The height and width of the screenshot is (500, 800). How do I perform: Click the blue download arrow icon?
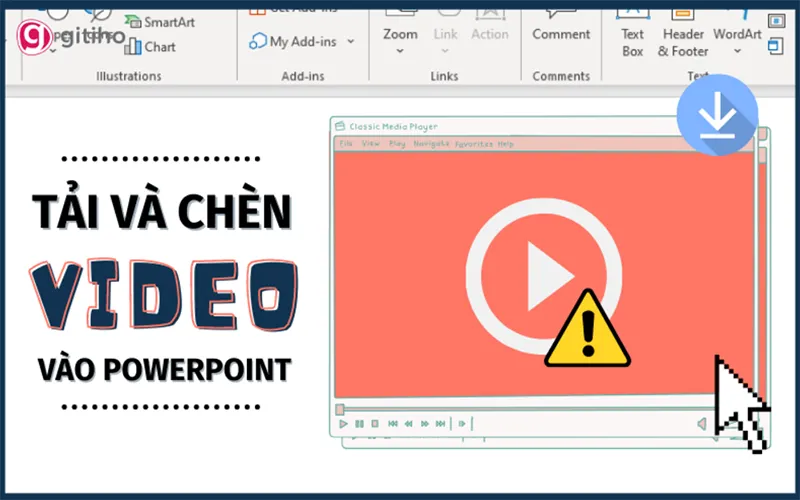(717, 115)
